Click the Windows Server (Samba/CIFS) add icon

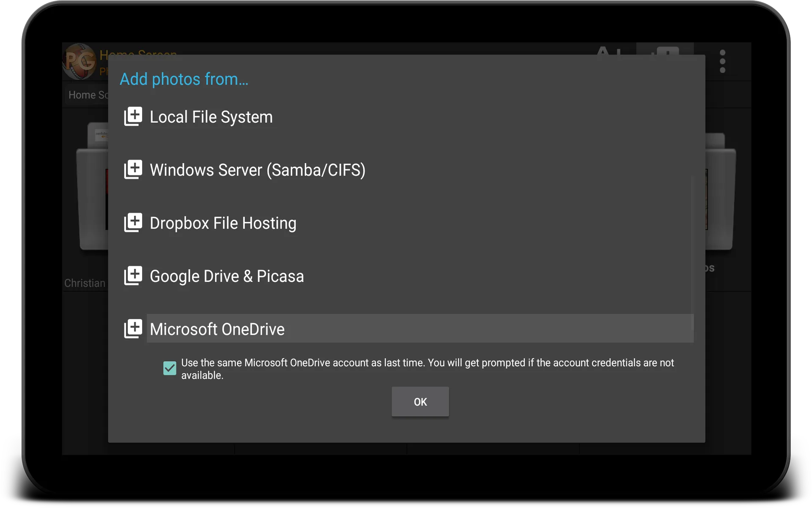coord(133,169)
